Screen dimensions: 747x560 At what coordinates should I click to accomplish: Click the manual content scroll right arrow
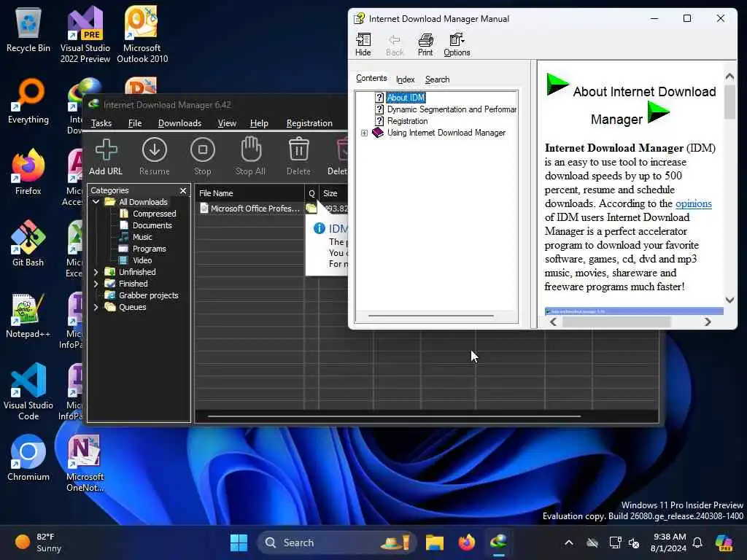pyautogui.click(x=708, y=322)
